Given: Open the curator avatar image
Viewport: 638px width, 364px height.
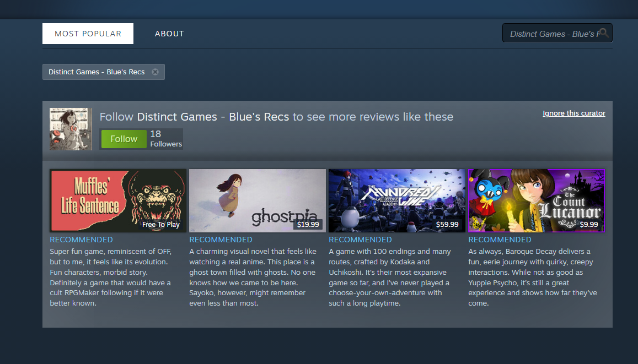Looking at the screenshot, I should [x=71, y=129].
